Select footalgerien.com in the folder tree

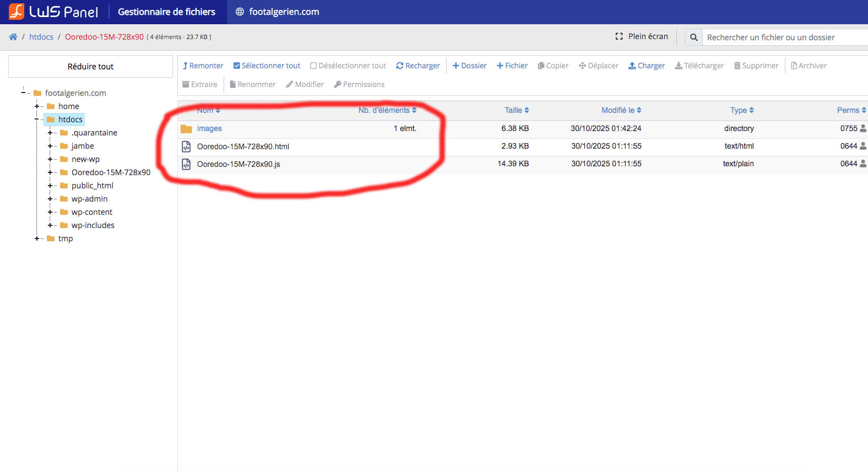pyautogui.click(x=75, y=93)
